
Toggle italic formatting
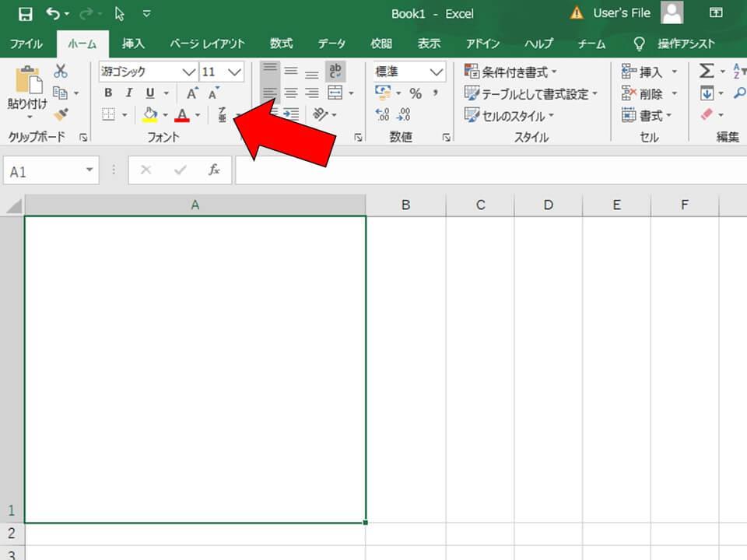click(128, 93)
